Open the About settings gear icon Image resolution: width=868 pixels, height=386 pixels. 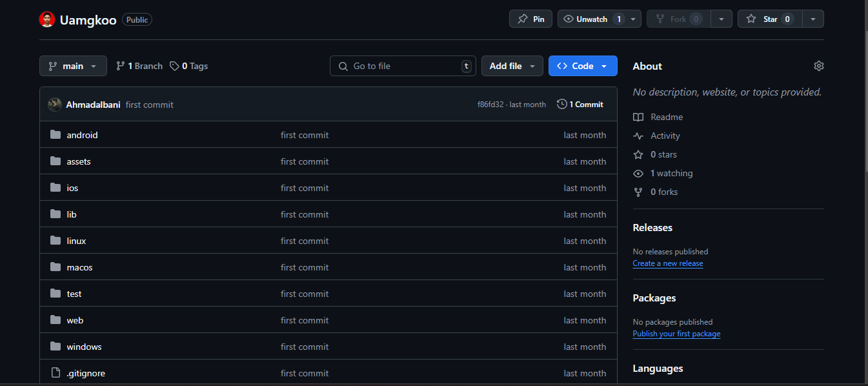pyautogui.click(x=818, y=66)
